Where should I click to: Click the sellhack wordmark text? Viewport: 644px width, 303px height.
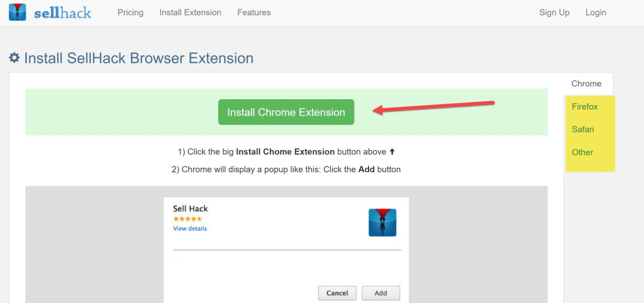[x=62, y=13]
